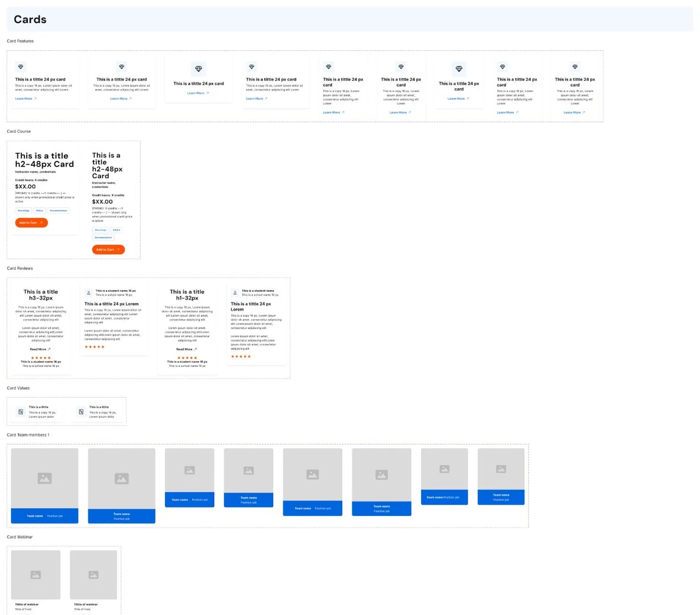The image size is (700, 615).
Task: Click the user avatar icon on the last review card
Action: click(235, 293)
